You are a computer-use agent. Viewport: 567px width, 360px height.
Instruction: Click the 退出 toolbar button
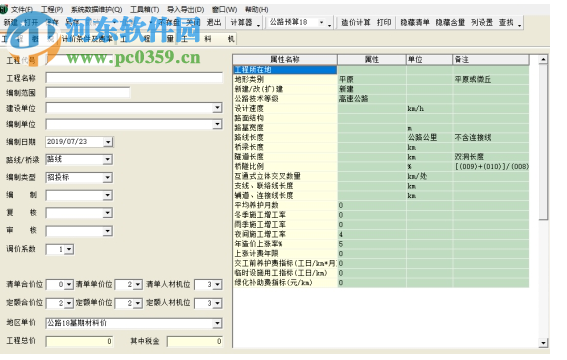tap(214, 22)
